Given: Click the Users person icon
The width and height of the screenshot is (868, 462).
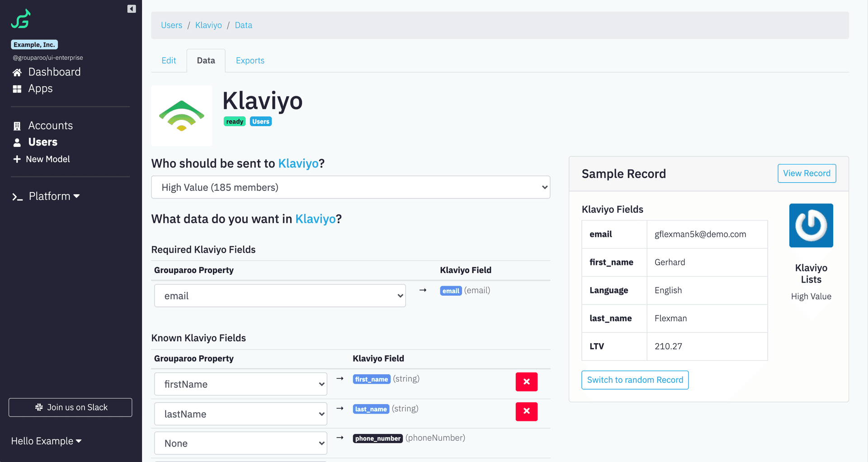Looking at the screenshot, I should click(x=17, y=142).
